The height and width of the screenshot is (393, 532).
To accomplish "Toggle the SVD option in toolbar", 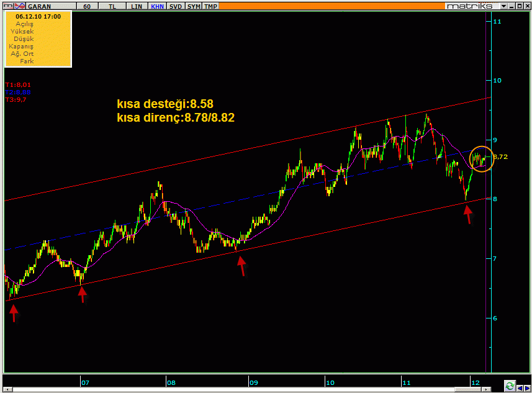I will point(176,6).
